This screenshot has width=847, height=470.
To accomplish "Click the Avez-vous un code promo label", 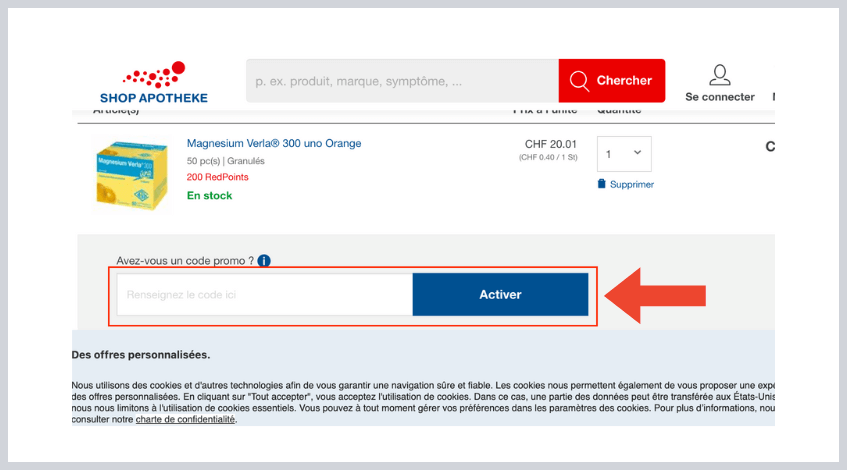I will [185, 261].
